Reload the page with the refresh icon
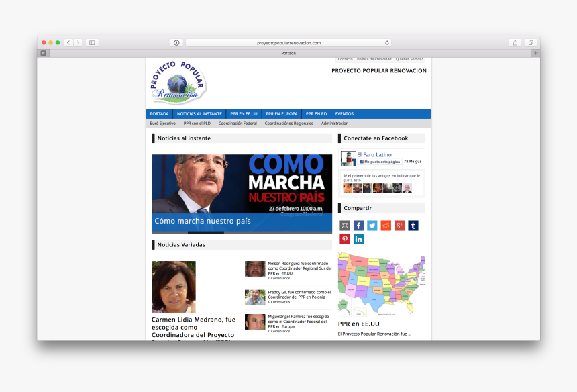 (386, 43)
